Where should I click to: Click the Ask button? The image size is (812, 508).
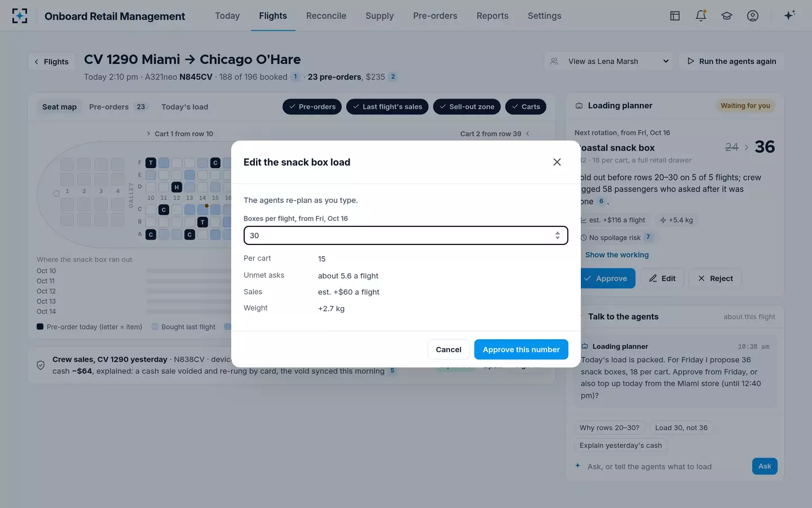click(765, 466)
